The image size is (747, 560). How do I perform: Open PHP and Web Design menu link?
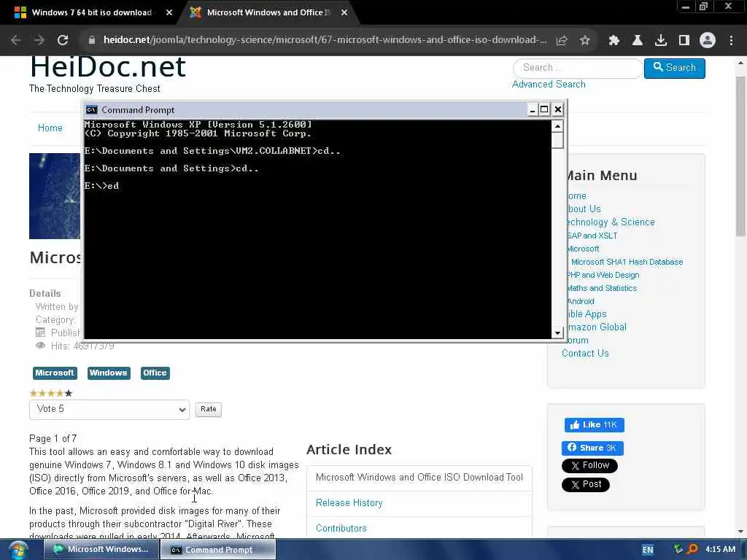(x=603, y=275)
